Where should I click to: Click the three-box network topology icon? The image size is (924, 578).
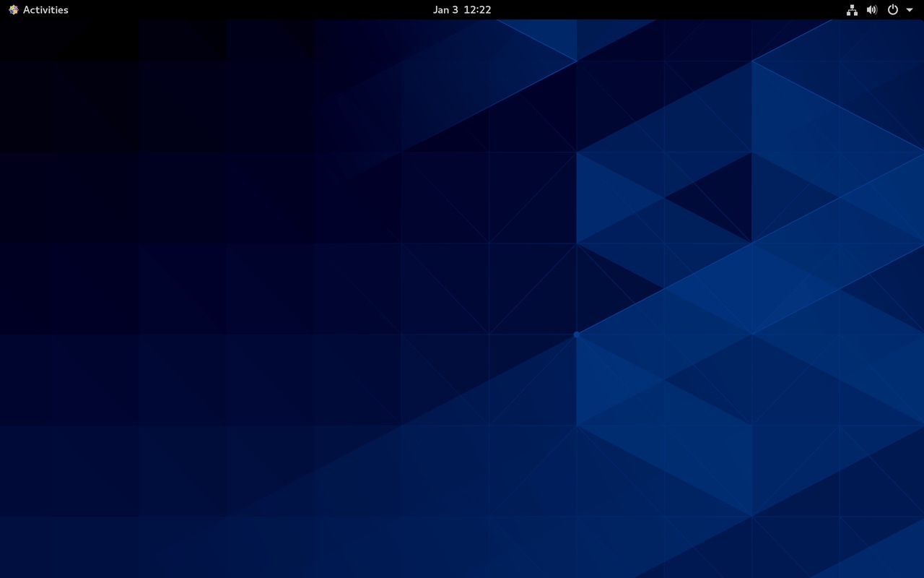click(x=852, y=10)
